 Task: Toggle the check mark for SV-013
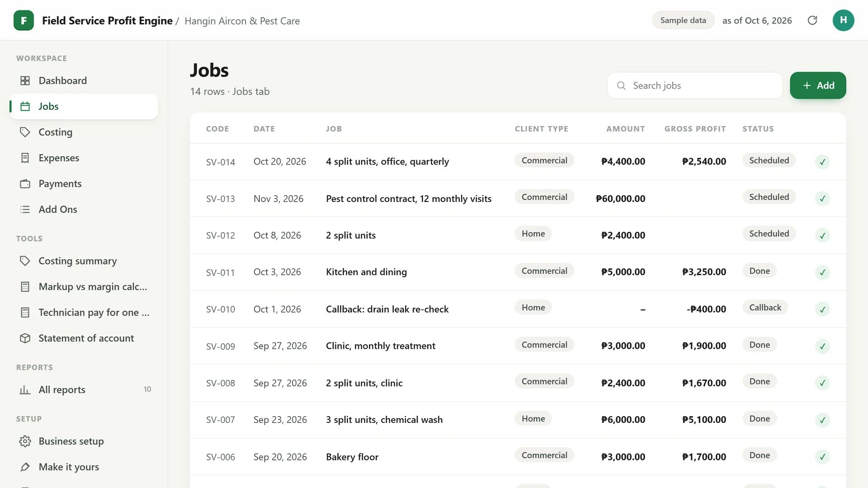tap(822, 198)
